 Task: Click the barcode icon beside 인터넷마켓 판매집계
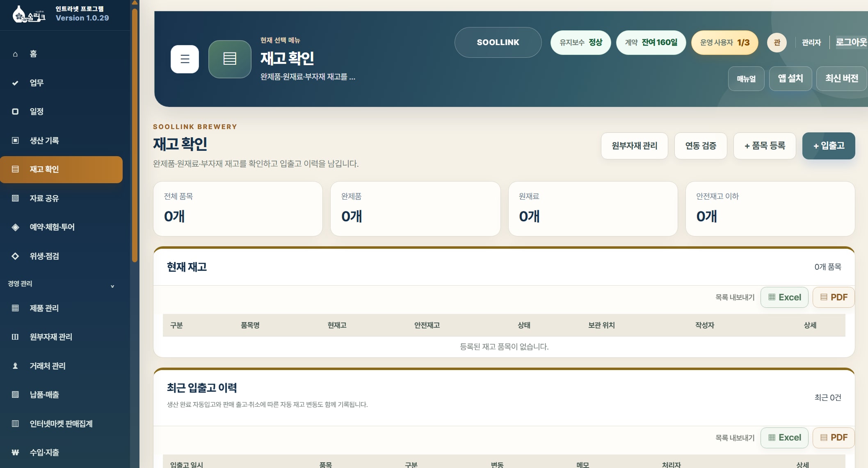click(x=15, y=424)
